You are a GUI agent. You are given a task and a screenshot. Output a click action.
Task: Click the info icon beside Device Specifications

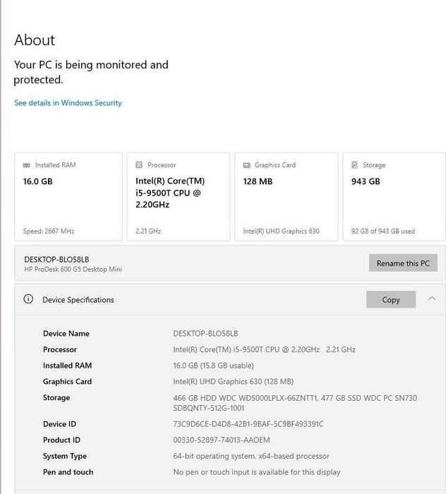[x=29, y=299]
